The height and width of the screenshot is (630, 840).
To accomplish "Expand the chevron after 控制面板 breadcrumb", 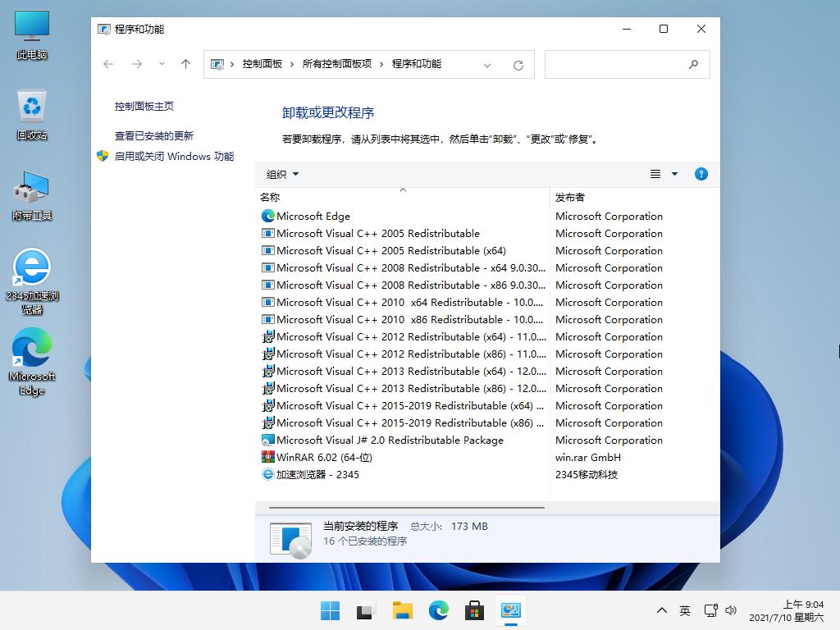I will click(292, 64).
